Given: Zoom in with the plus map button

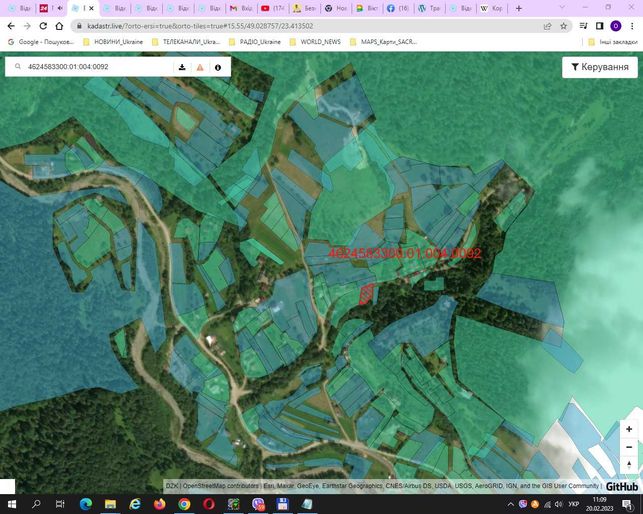Looking at the screenshot, I should (x=629, y=429).
